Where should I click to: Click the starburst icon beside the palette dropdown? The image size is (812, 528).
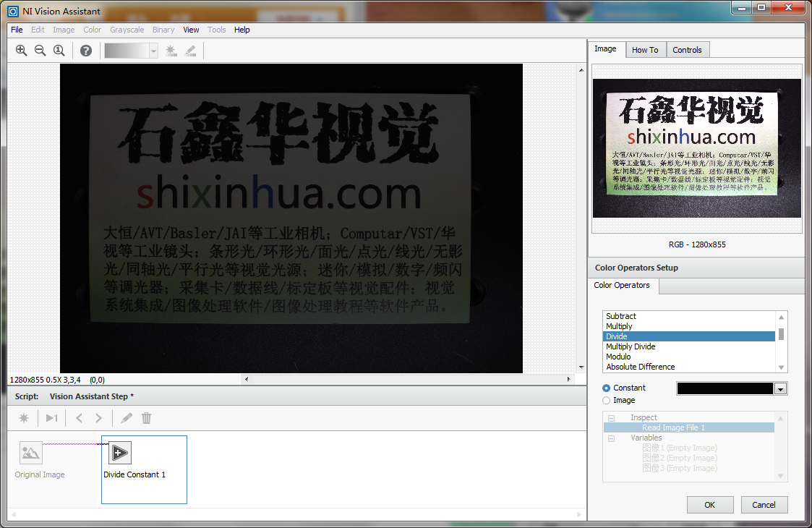tap(171, 50)
